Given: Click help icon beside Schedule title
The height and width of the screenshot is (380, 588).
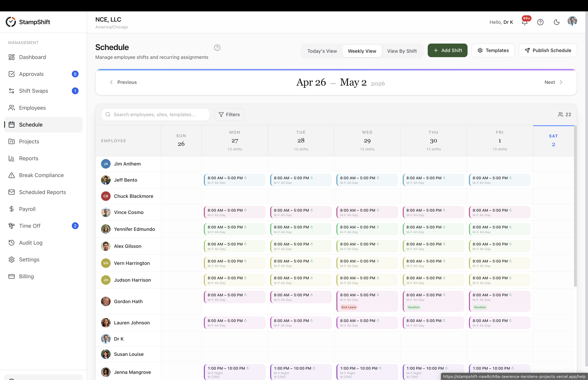Looking at the screenshot, I should [x=217, y=48].
